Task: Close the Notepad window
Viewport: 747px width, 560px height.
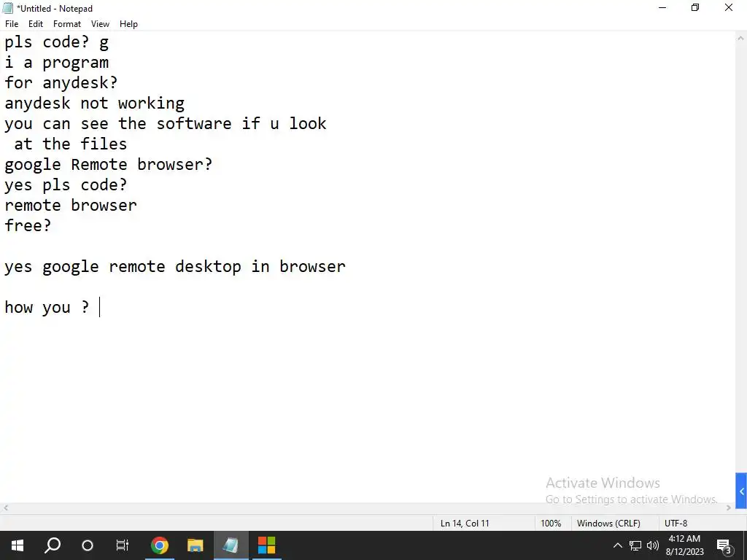Action: pyautogui.click(x=729, y=7)
